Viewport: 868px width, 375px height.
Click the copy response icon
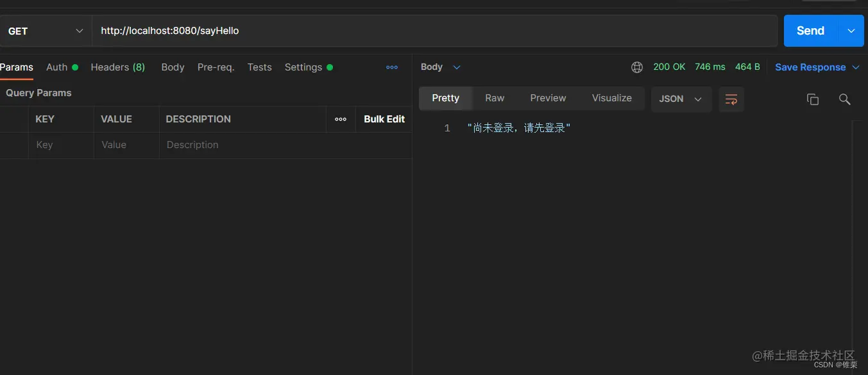click(x=813, y=99)
